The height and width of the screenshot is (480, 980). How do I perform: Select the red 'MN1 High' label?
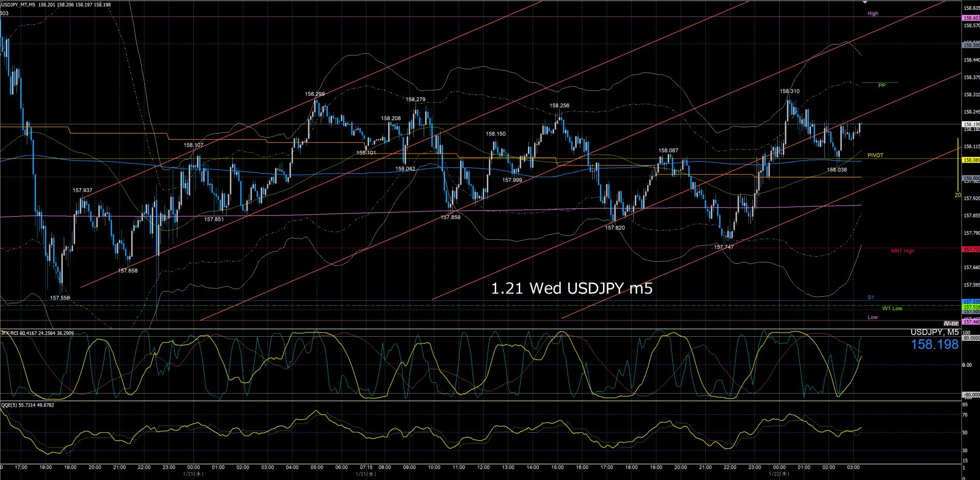(x=902, y=251)
